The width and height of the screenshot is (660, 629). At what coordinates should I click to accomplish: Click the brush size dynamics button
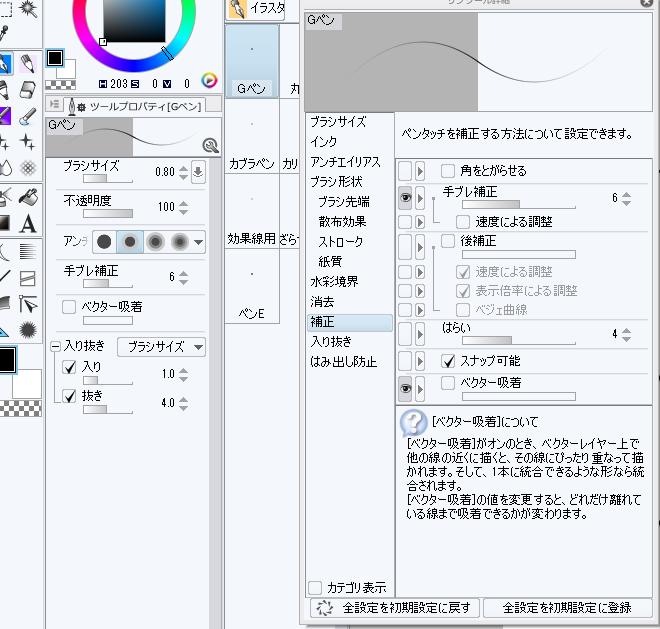point(198,172)
